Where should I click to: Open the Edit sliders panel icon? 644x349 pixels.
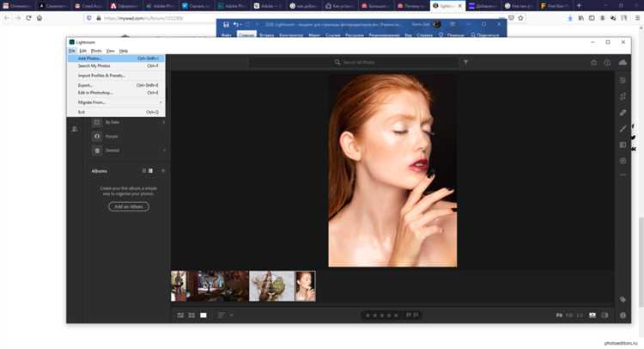tap(623, 81)
